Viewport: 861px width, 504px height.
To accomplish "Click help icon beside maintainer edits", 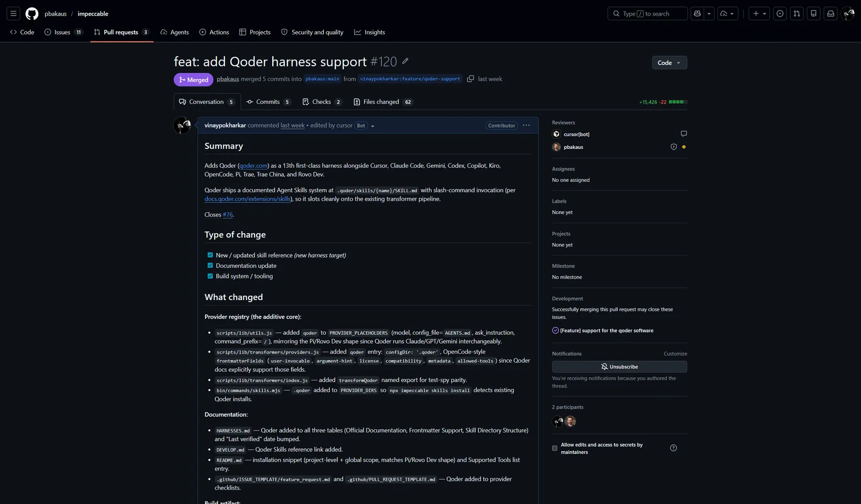I will tap(673, 448).
